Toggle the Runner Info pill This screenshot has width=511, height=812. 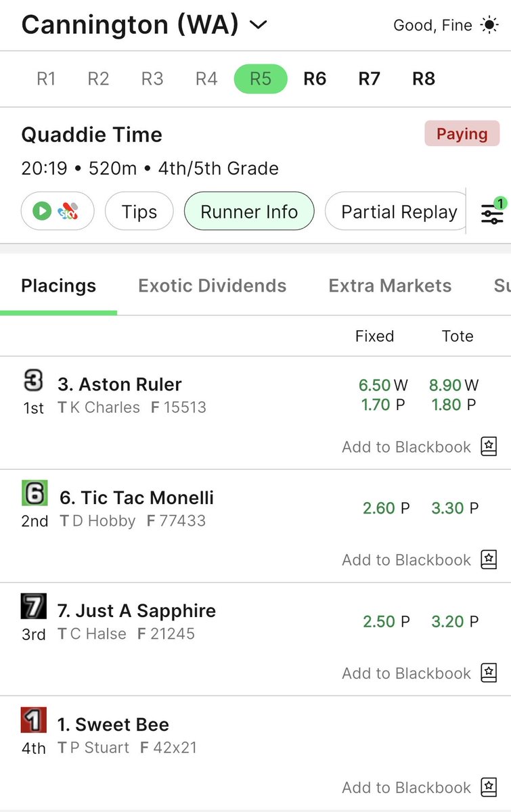[249, 212]
